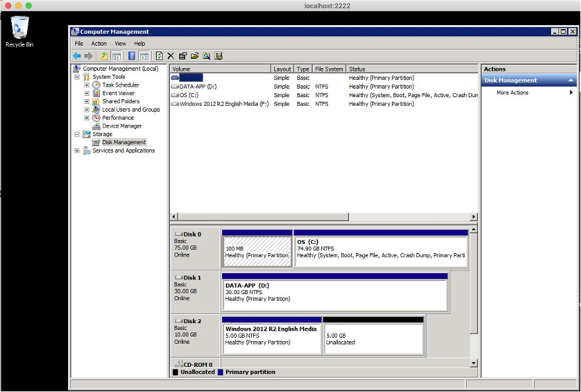Viewport: 581px width, 392px height.
Task: Collapse the System Tools tree node
Action: click(77, 77)
